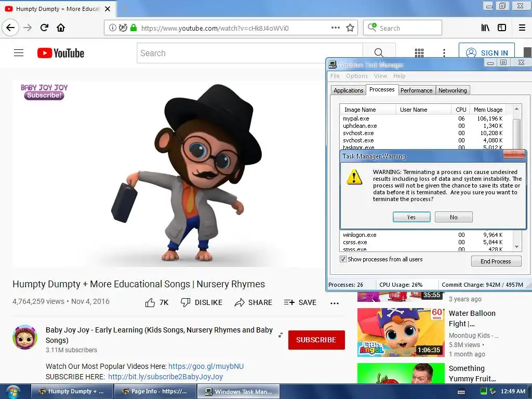Open the goo.gl/muybNU link
Screen dimensions: 532x399
click(x=206, y=366)
